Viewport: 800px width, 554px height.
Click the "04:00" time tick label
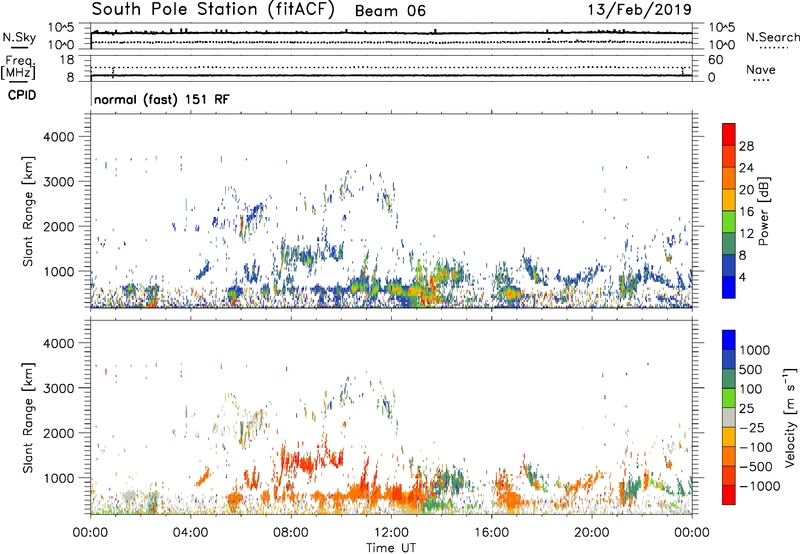click(190, 533)
